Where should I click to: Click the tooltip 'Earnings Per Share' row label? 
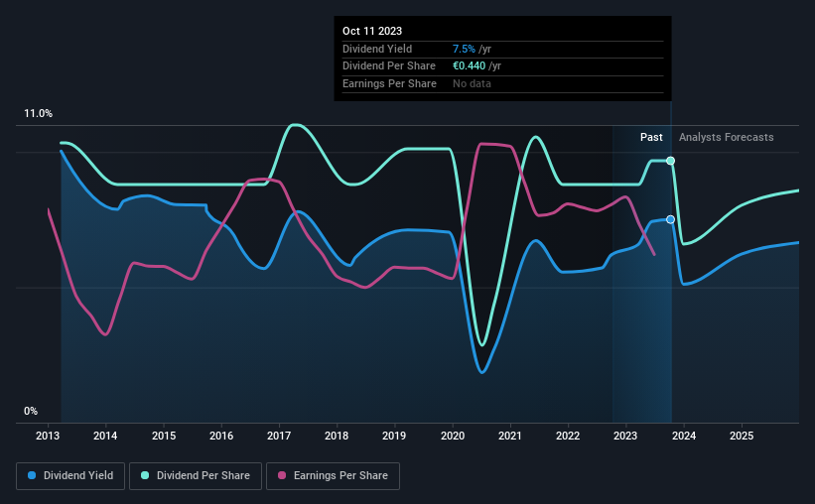pyautogui.click(x=389, y=83)
